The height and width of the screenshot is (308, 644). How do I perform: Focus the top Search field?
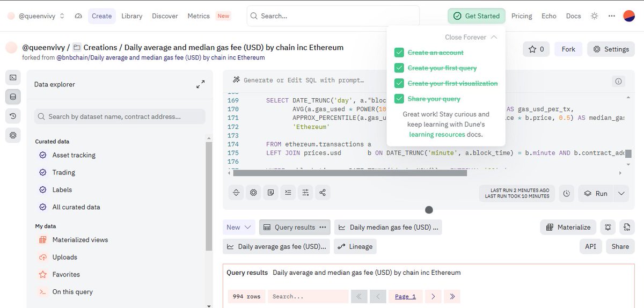[x=333, y=16]
